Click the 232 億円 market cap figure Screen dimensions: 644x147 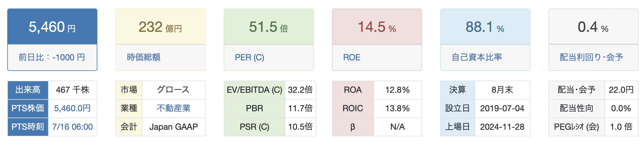(x=160, y=27)
